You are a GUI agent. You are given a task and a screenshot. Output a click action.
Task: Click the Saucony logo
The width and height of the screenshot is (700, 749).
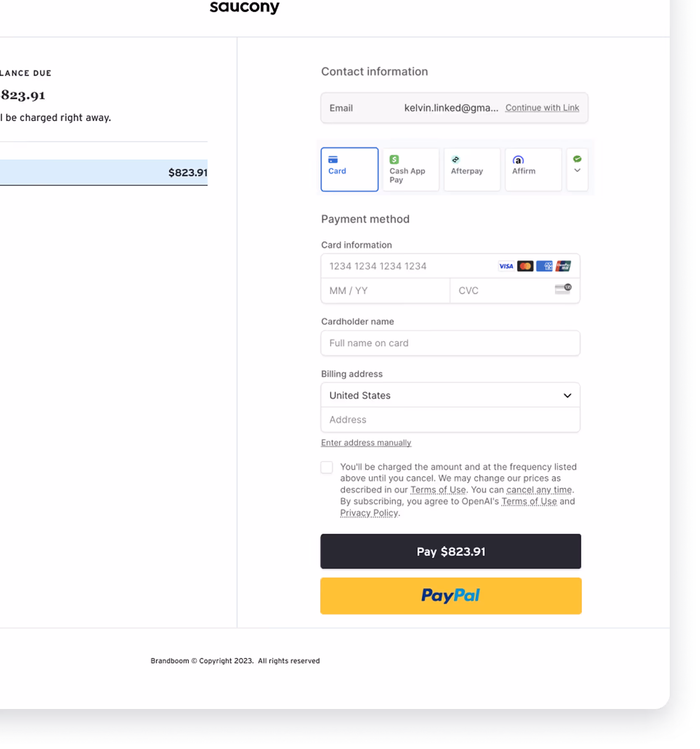click(x=244, y=7)
